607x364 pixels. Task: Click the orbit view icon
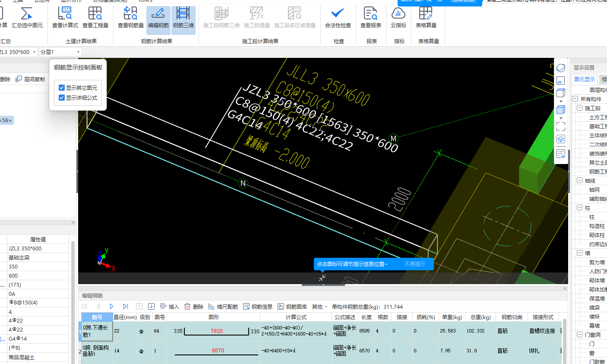pos(561,68)
